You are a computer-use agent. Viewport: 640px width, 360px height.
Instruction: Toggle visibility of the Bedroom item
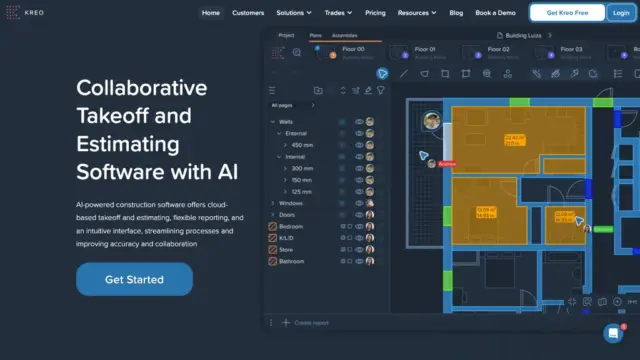point(359,227)
